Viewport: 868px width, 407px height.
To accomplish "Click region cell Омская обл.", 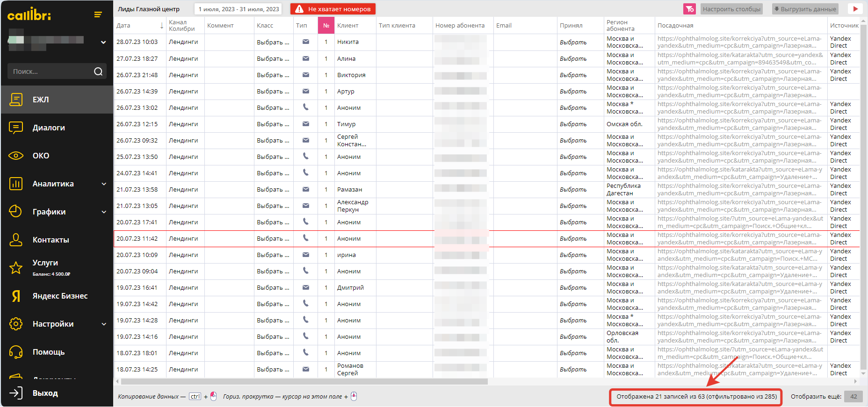I will [624, 124].
